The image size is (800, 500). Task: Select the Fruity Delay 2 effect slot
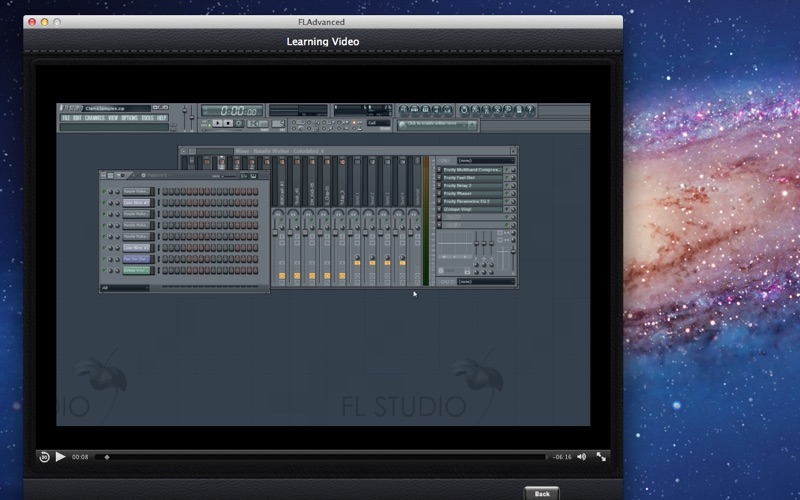[x=472, y=186]
